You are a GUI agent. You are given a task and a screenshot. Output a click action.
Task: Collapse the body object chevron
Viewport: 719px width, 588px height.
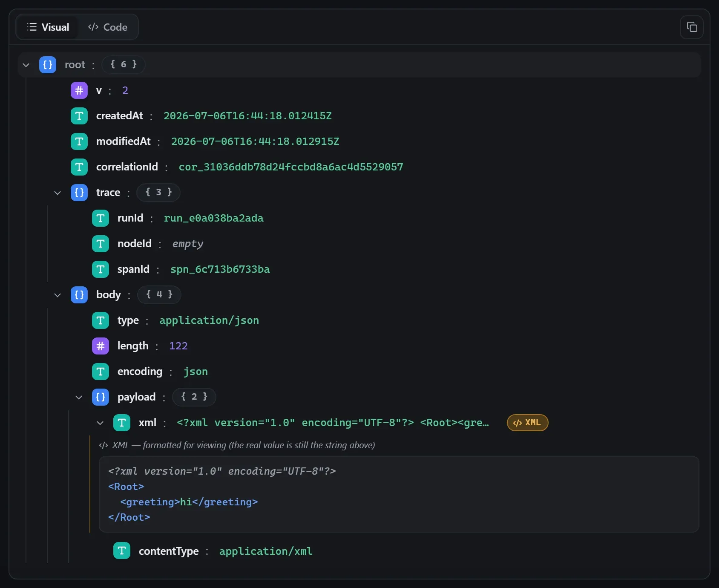coord(58,295)
